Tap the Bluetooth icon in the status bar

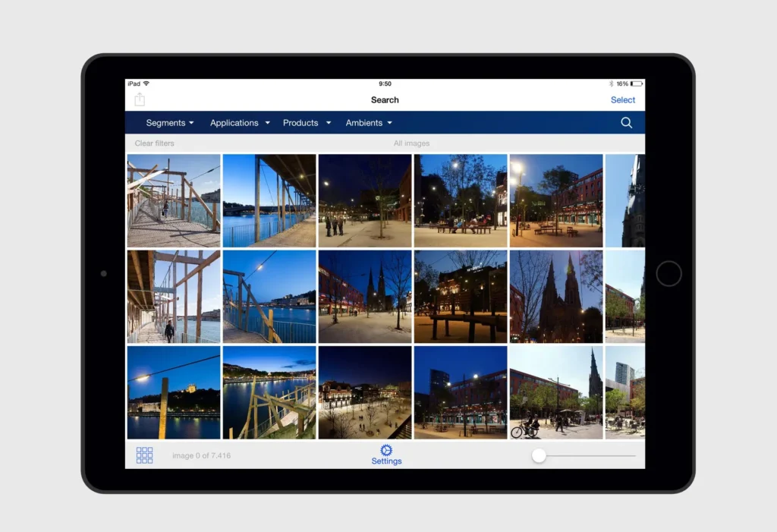coord(611,83)
